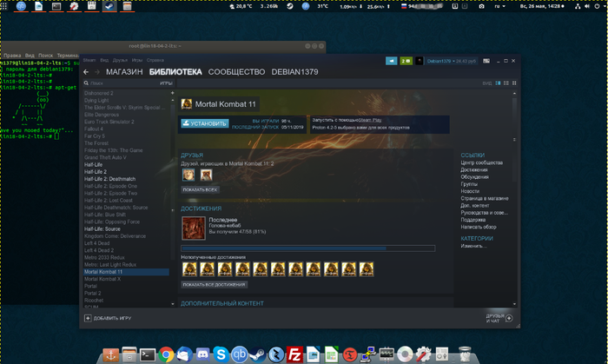
Task: Open the Друзья menu in Steam
Action: tap(120, 60)
